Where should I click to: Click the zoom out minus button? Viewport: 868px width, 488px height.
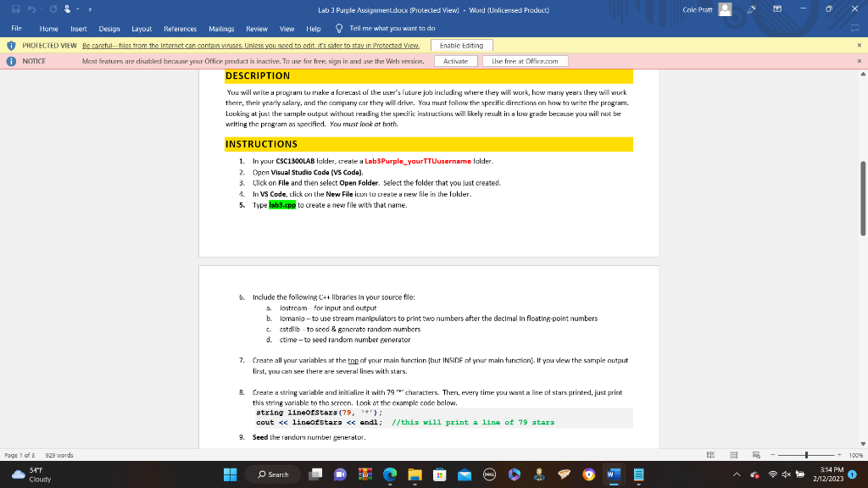773,455
